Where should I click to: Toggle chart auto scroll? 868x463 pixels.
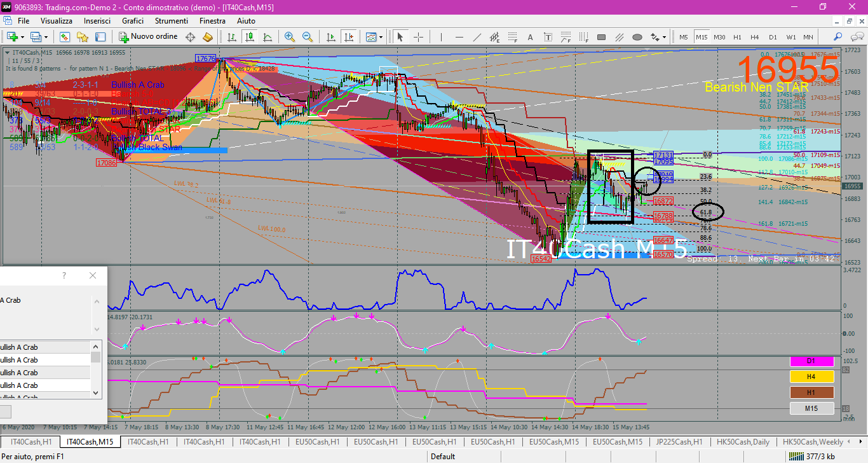point(330,37)
